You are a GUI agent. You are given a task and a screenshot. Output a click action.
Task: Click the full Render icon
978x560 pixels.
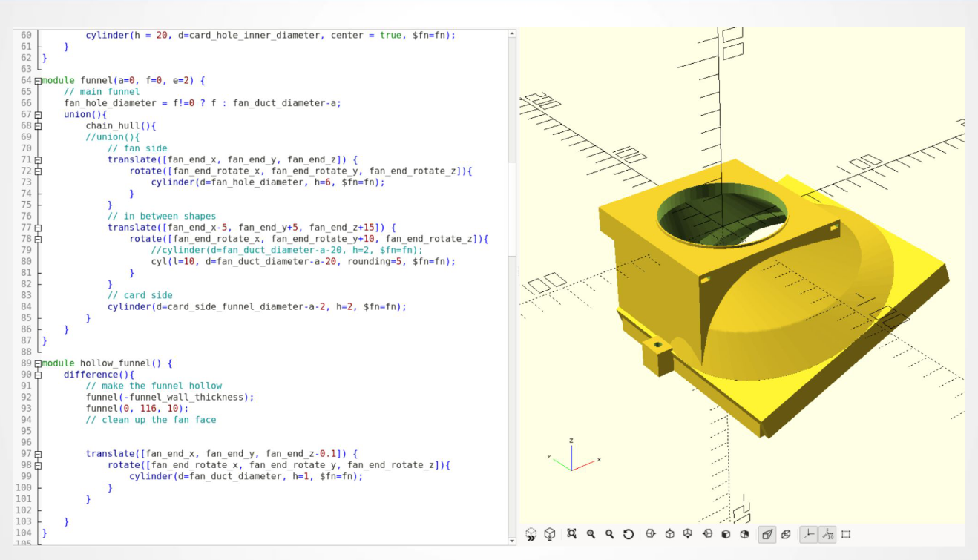click(x=550, y=534)
